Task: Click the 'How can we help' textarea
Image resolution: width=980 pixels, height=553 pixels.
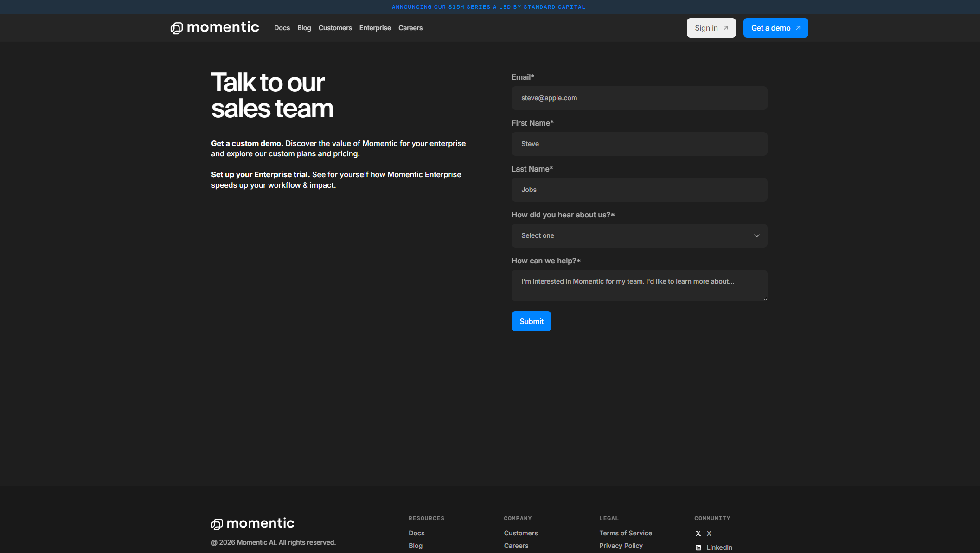Action: click(x=639, y=286)
